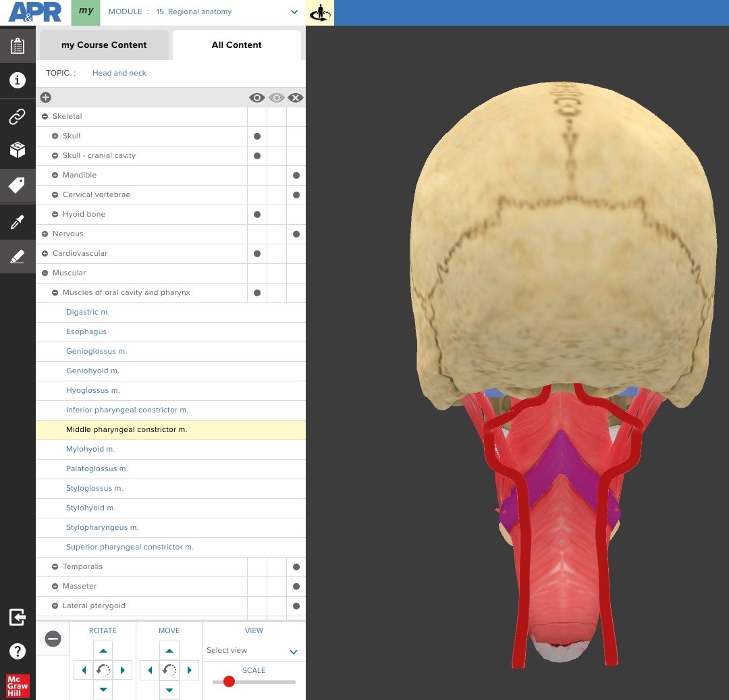Screen dimensions: 729x700
Task: Show all structures with solid eye icon
Action: coord(257,98)
